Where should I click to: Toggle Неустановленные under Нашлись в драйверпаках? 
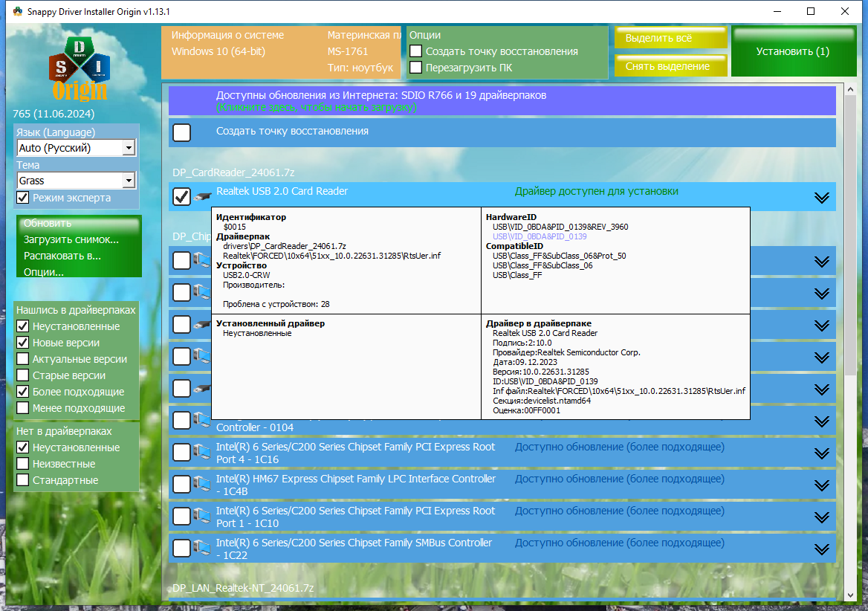tap(23, 326)
